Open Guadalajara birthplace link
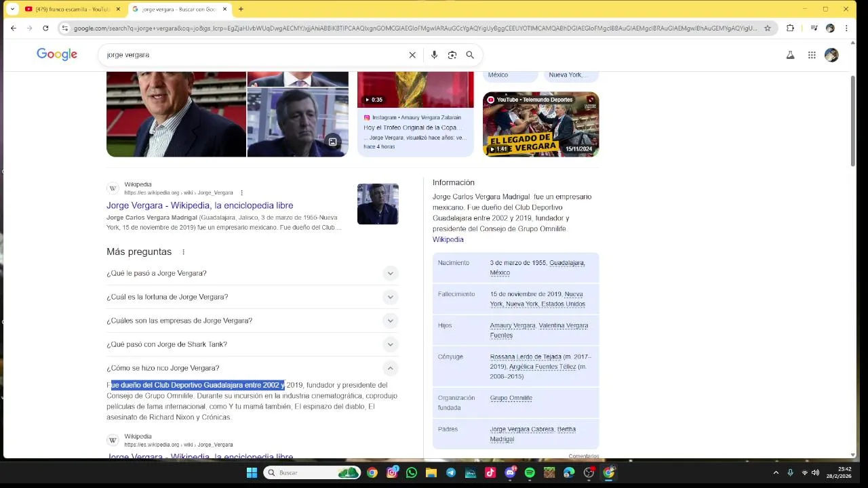This screenshot has width=868, height=488. click(567, 262)
